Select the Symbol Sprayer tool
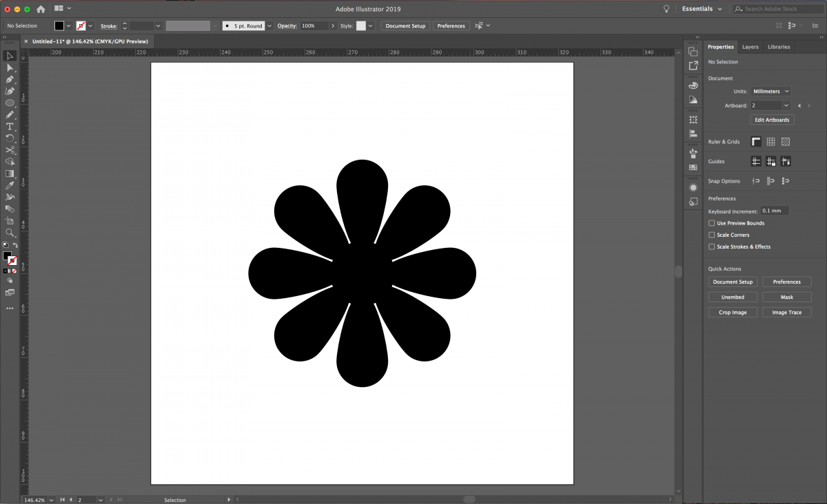Viewport: 827px width, 504px height. point(10,197)
